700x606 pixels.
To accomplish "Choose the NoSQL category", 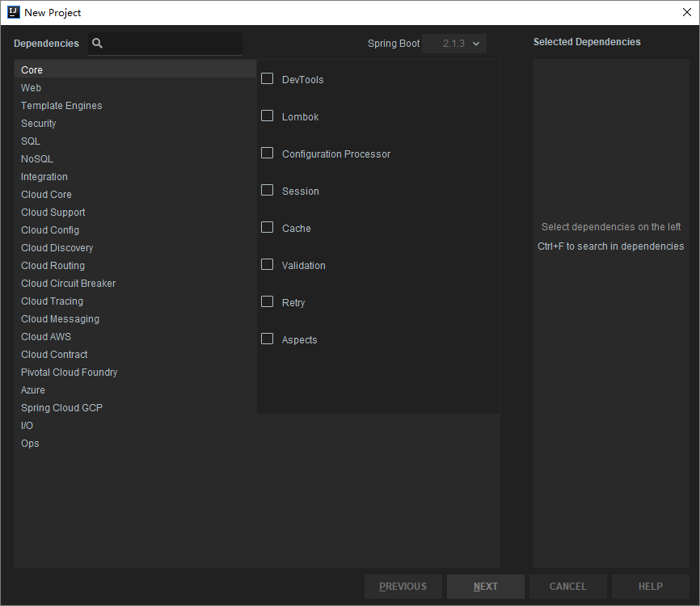I will [135, 159].
